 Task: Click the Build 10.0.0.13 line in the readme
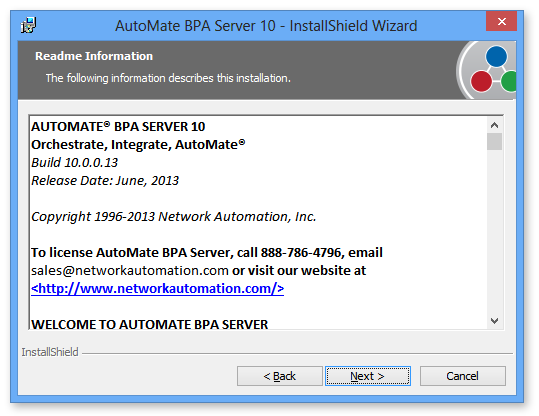(75, 163)
